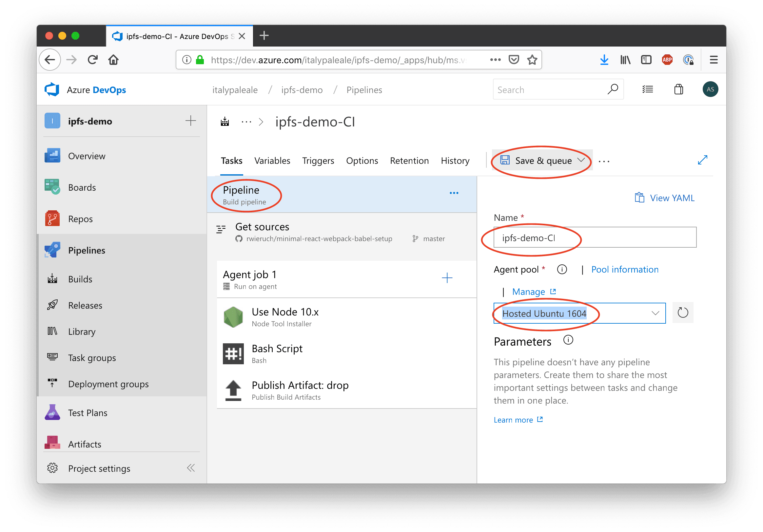Open more actions ellipsis beside Save & queue
763x532 pixels.
[x=604, y=161]
